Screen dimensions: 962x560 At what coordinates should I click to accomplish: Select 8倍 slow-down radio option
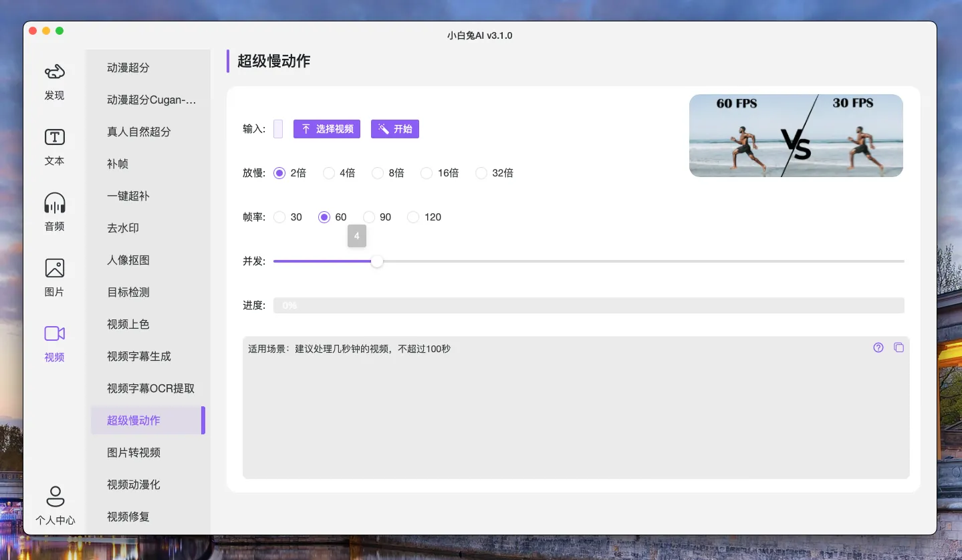tap(378, 173)
